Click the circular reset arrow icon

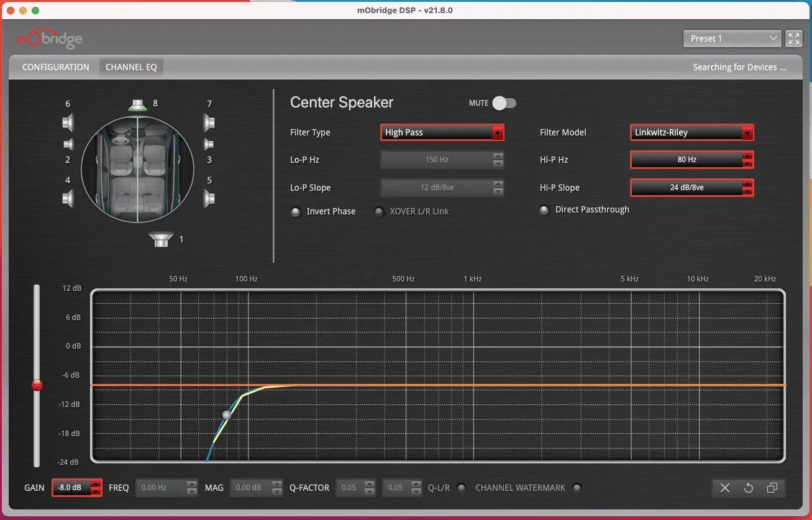749,488
